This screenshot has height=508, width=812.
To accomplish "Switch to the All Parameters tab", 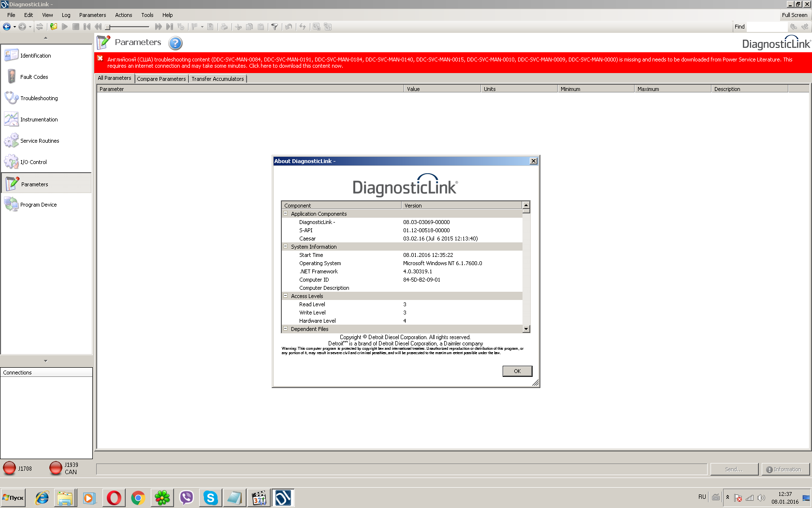I will coord(115,78).
